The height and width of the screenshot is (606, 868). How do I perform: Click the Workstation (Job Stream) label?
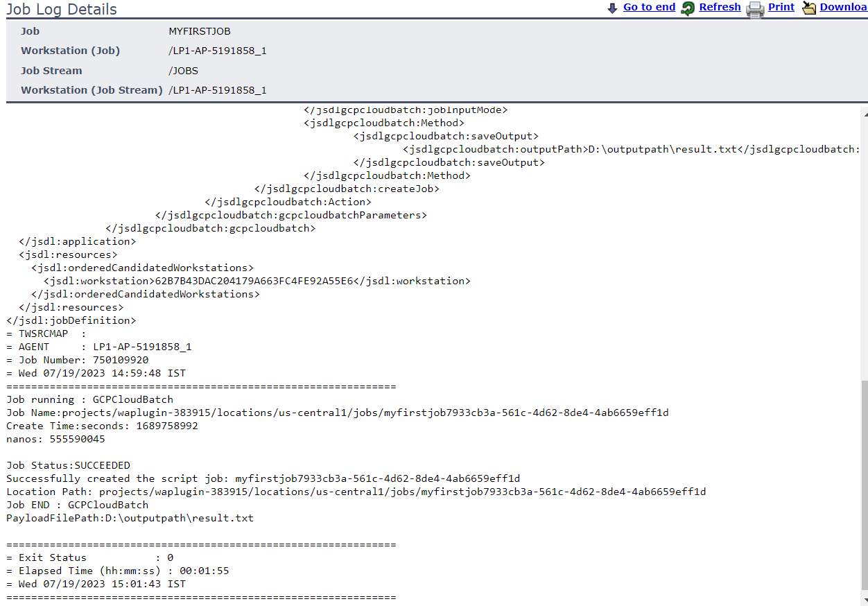pos(92,90)
